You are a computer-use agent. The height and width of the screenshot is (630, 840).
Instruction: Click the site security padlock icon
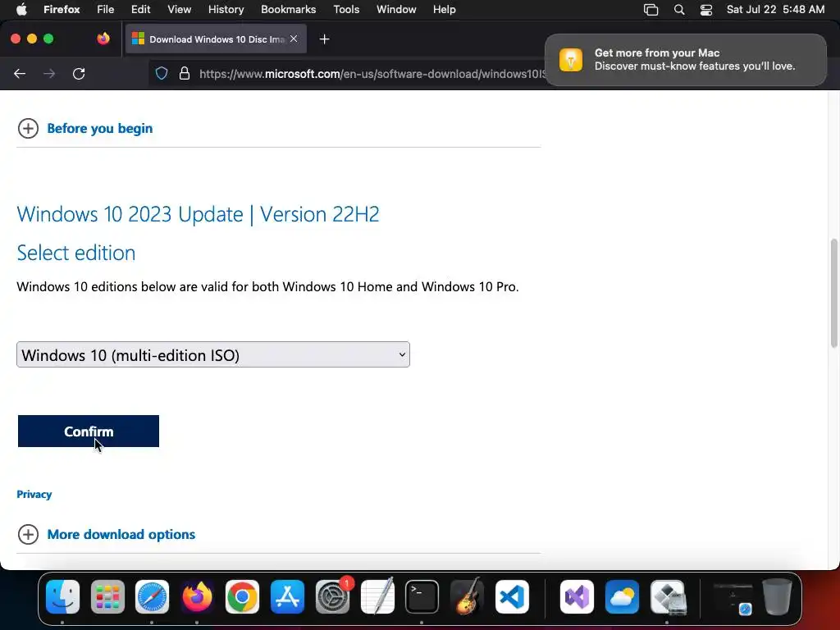click(x=185, y=73)
